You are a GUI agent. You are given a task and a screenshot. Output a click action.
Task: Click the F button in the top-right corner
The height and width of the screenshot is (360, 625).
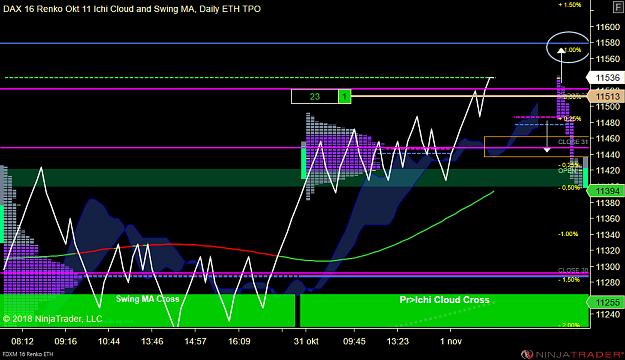click(x=618, y=7)
